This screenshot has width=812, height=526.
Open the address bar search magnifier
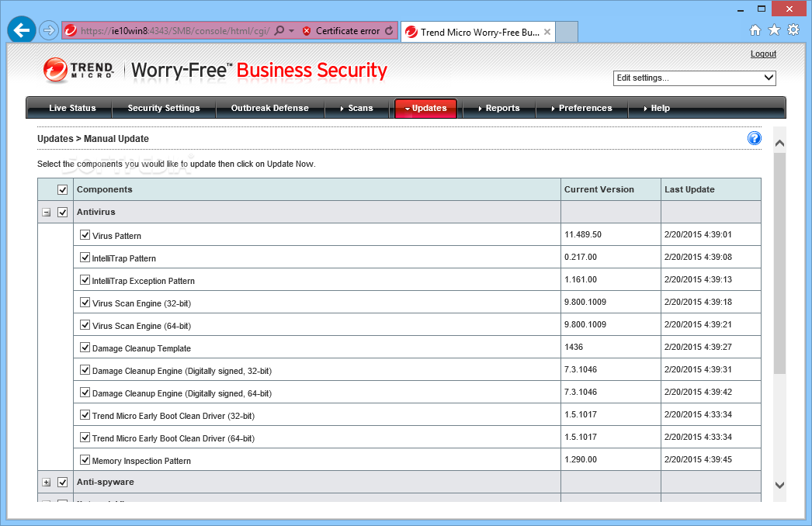(279, 30)
